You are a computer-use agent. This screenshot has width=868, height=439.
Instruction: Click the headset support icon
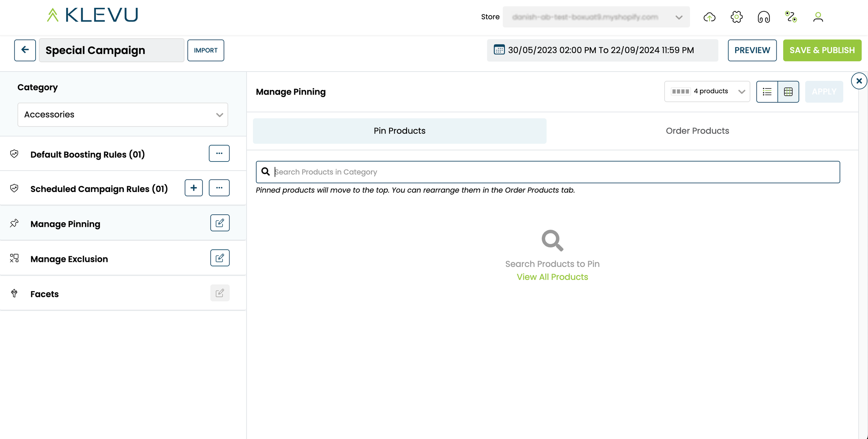point(764,17)
